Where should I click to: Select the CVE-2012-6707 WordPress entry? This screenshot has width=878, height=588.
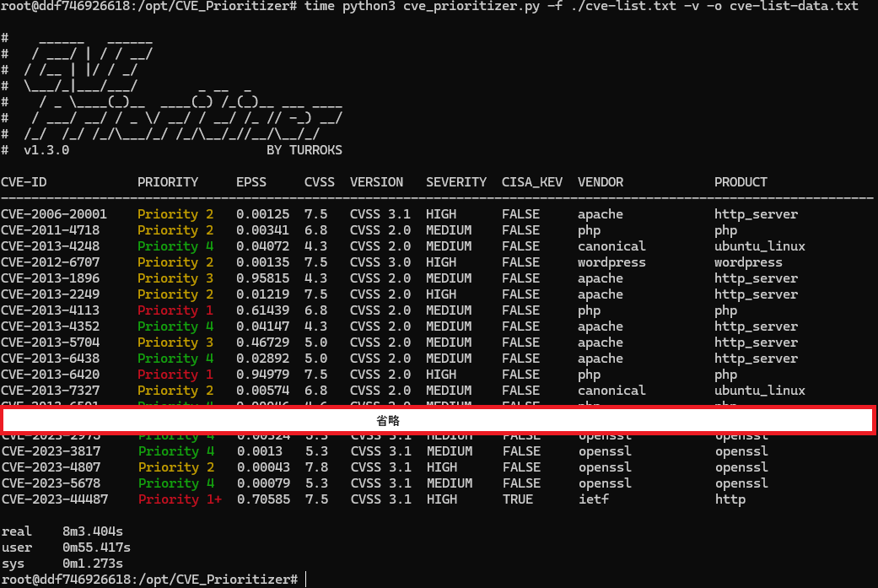[50, 262]
